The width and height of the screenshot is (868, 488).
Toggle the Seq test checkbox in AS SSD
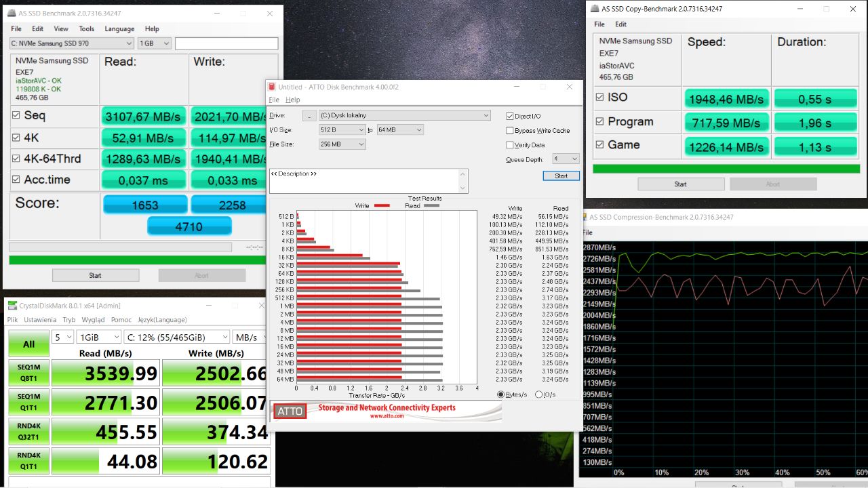coord(16,115)
